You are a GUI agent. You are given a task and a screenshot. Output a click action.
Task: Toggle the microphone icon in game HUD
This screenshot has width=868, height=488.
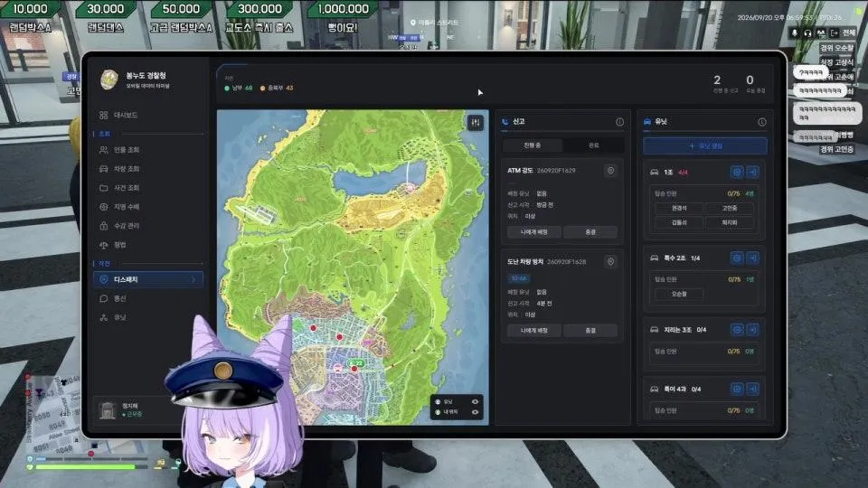click(x=795, y=33)
